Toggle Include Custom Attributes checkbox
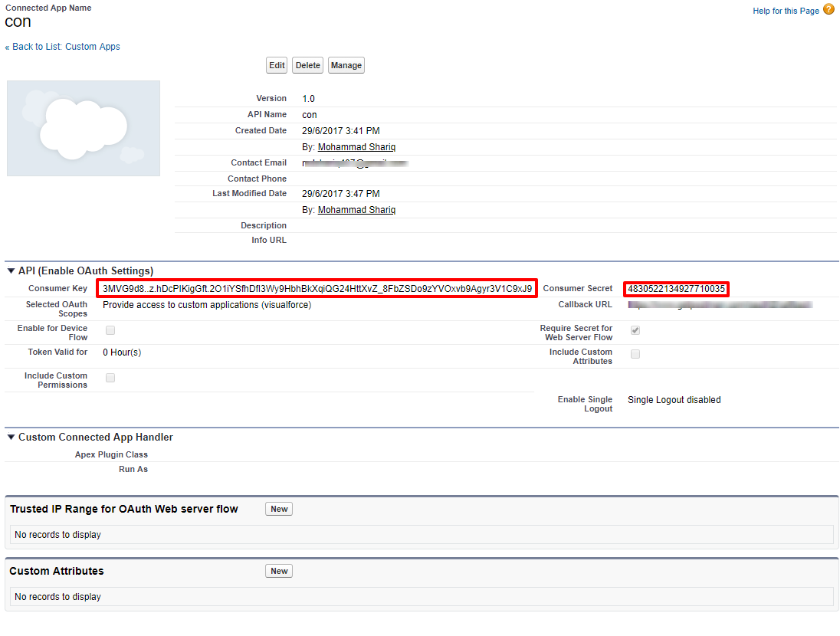The width and height of the screenshot is (840, 636). click(635, 354)
